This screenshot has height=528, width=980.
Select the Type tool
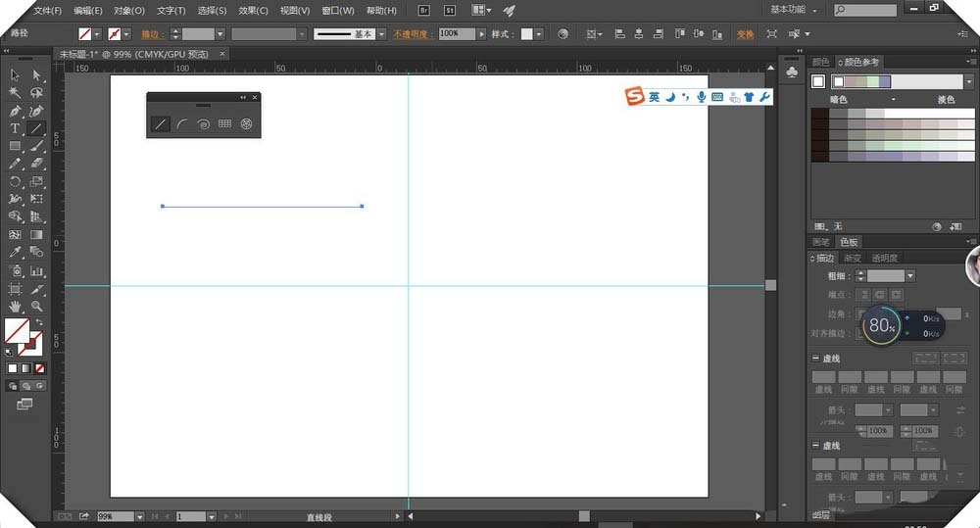[x=15, y=128]
